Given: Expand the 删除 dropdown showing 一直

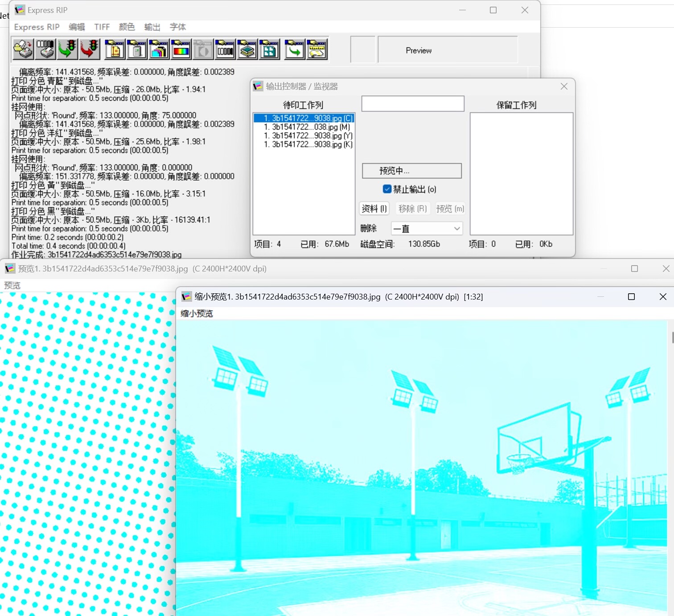Looking at the screenshot, I should (427, 229).
